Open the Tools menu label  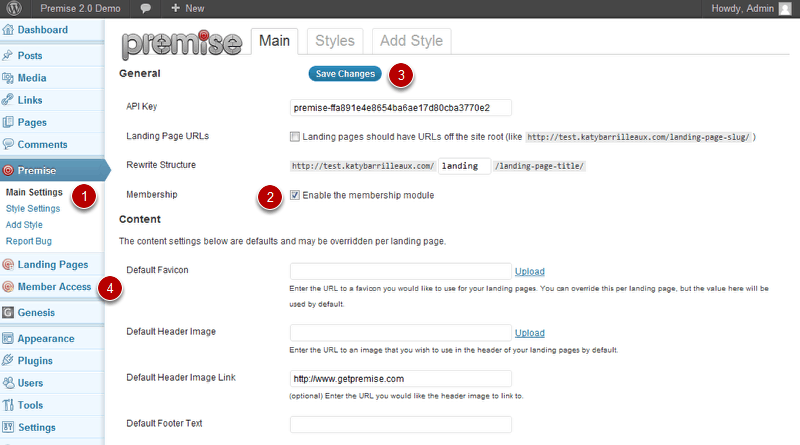(31, 405)
